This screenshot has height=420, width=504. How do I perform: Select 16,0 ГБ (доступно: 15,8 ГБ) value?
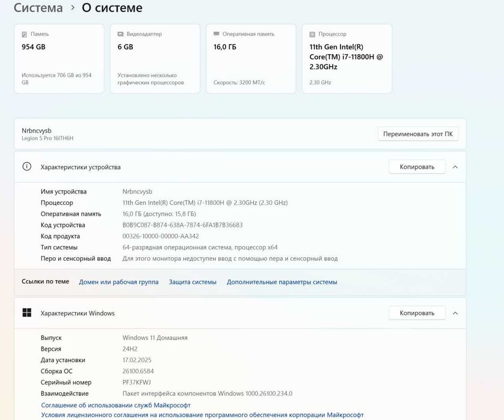(x=159, y=214)
